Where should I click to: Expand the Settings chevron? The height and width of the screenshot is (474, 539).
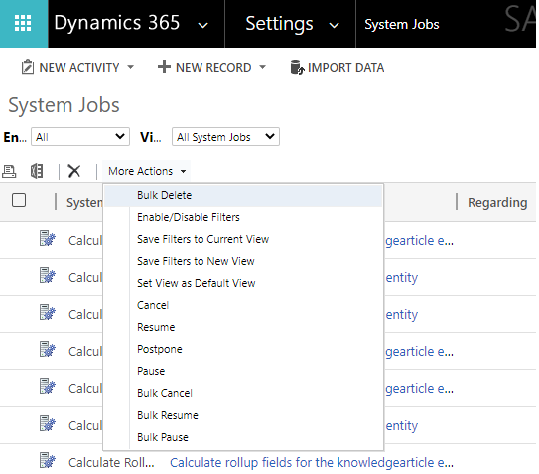tap(334, 25)
